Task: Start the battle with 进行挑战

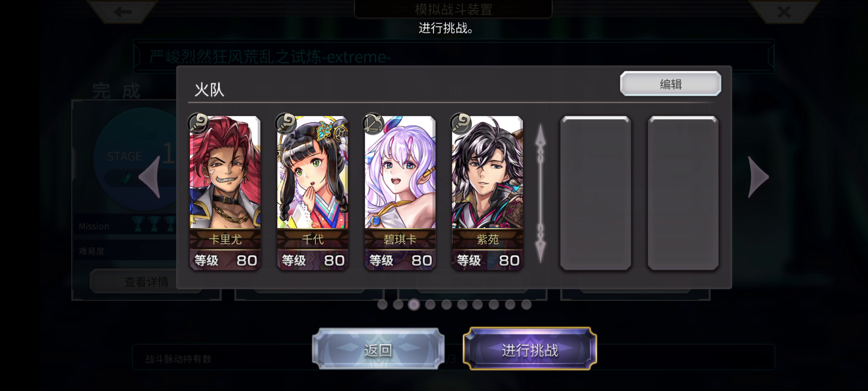Action: [x=530, y=349]
